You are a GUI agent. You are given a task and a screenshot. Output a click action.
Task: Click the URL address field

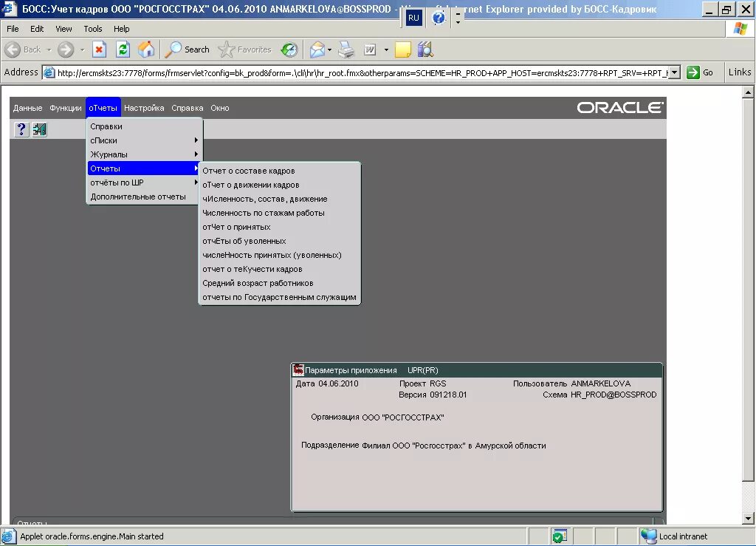pyautogui.click(x=362, y=73)
